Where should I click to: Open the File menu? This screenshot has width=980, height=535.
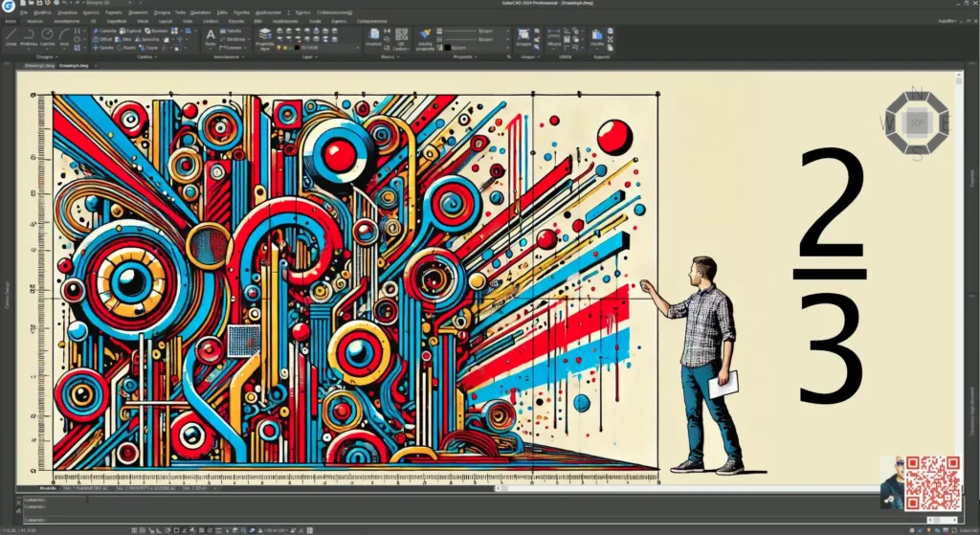pos(24,12)
